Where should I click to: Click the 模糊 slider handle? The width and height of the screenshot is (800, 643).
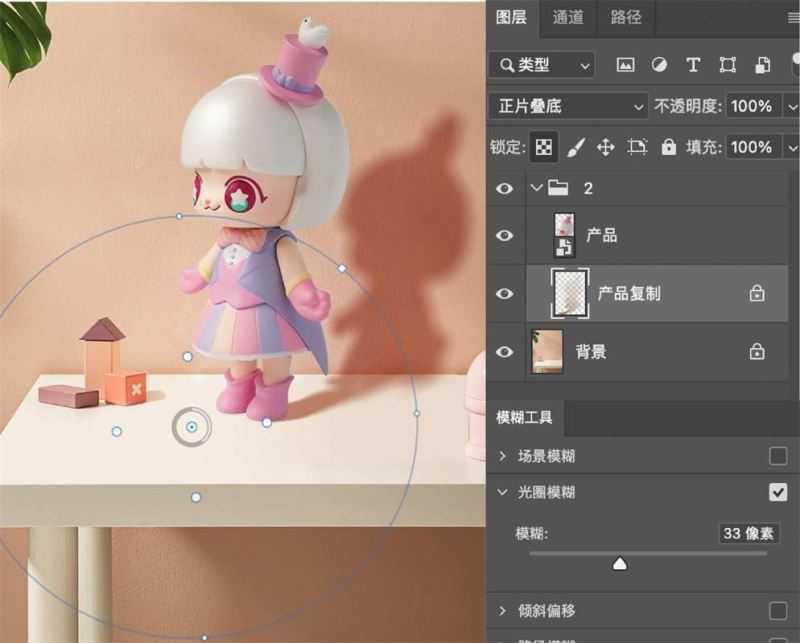[x=619, y=564]
